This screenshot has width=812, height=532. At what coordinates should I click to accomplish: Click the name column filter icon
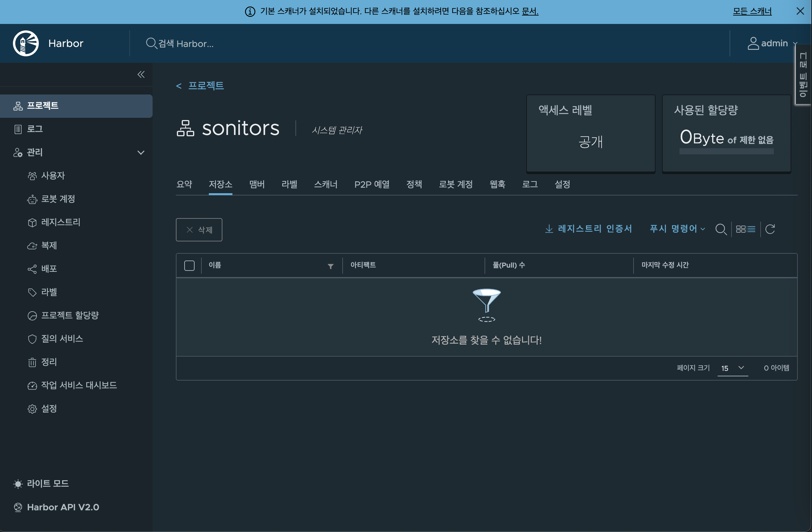[x=330, y=266]
